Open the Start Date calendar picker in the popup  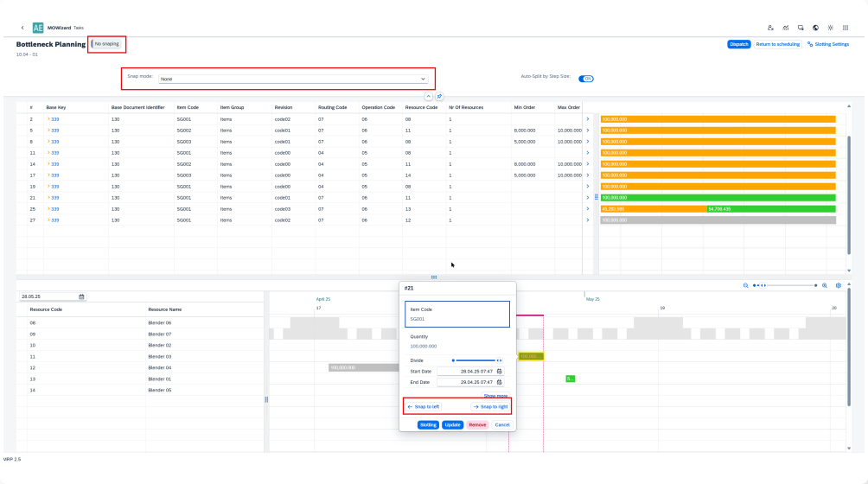[499, 371]
